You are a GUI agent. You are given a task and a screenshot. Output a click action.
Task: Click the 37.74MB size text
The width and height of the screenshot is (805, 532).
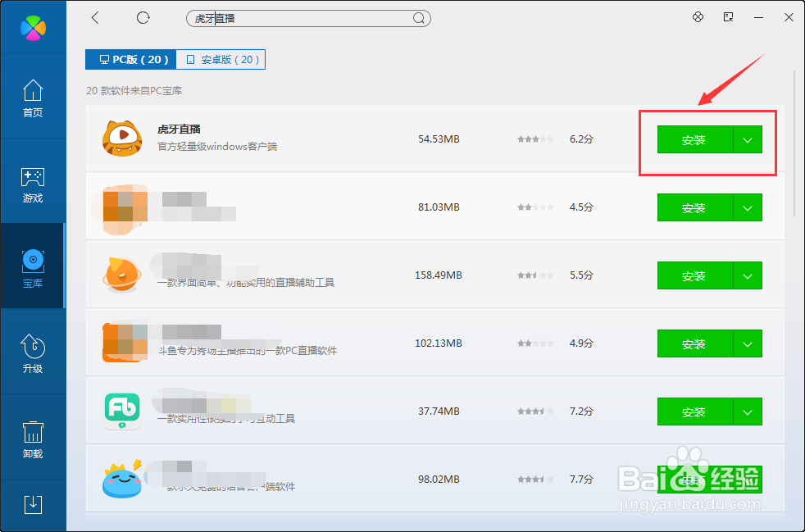pos(439,412)
